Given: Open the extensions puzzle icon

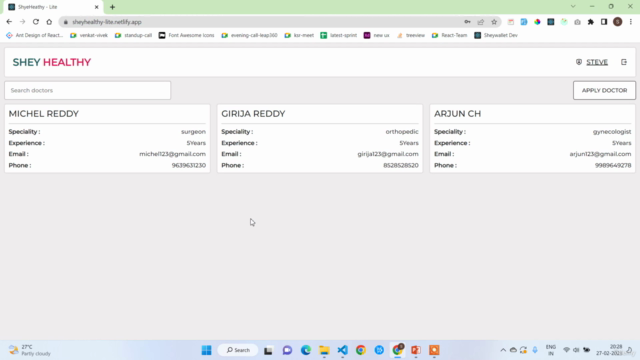Looking at the screenshot, I should point(591,22).
